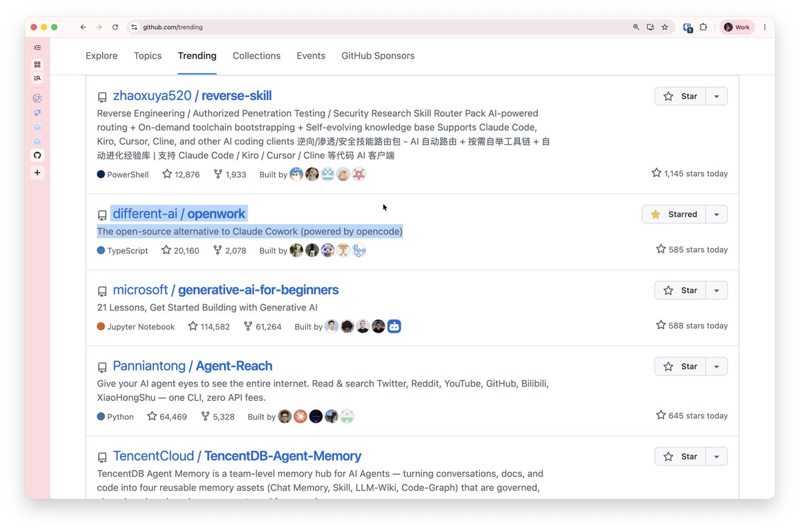This screenshot has height=532, width=800.
Task: Click the browser forward arrow
Action: [99, 27]
